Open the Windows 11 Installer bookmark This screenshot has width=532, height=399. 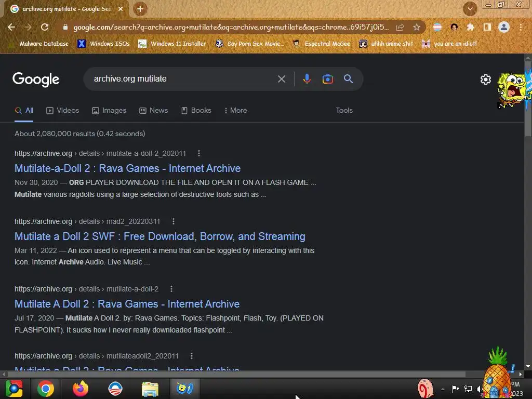click(x=172, y=44)
